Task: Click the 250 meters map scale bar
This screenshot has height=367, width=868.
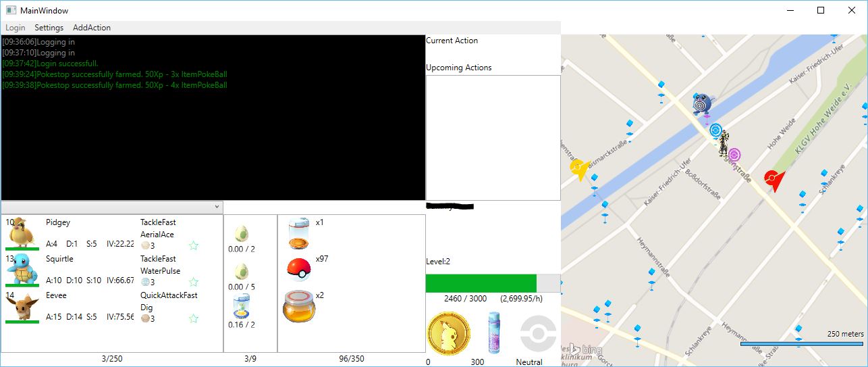Action: (x=801, y=344)
